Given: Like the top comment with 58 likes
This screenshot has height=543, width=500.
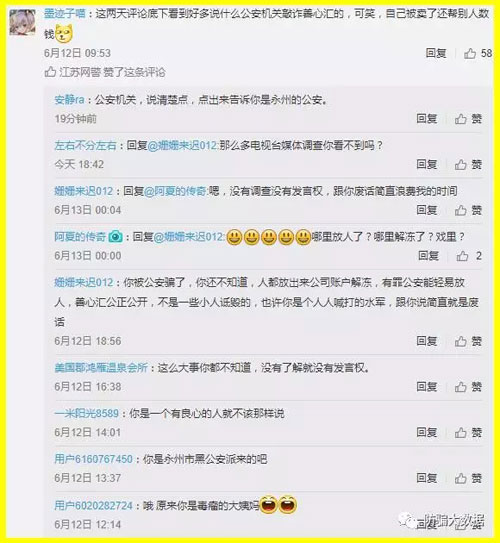Looking at the screenshot, I should (x=478, y=53).
